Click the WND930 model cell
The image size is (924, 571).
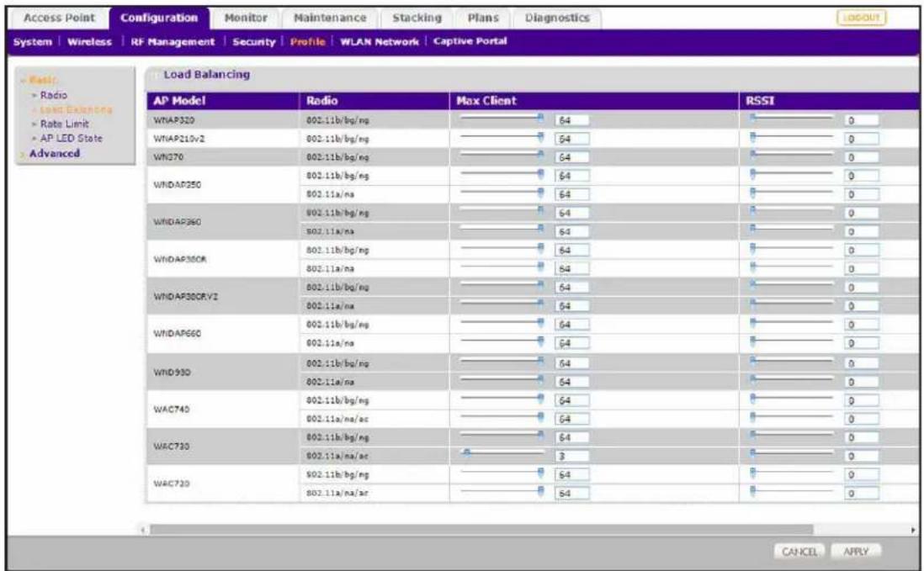(x=223, y=372)
